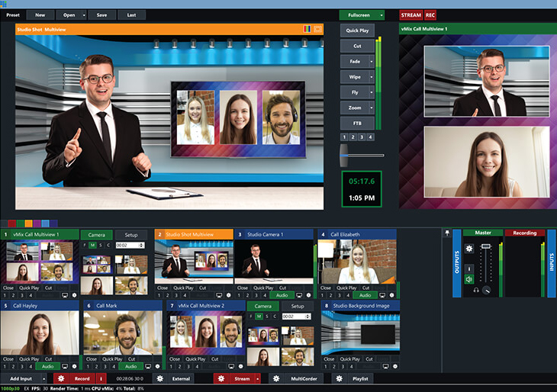Toggle Audio on Call Mark input

(130, 366)
